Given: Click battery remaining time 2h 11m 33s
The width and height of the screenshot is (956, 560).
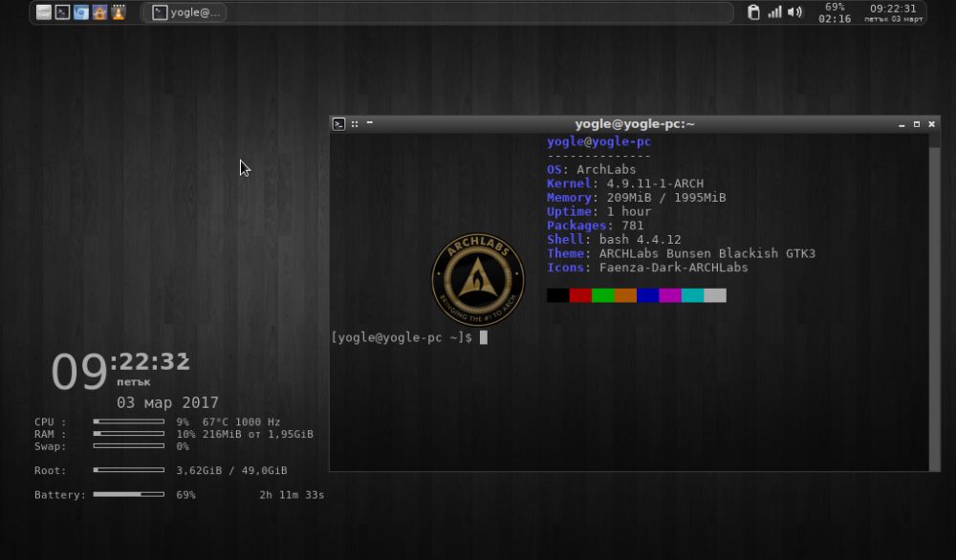Looking at the screenshot, I should [x=292, y=495].
